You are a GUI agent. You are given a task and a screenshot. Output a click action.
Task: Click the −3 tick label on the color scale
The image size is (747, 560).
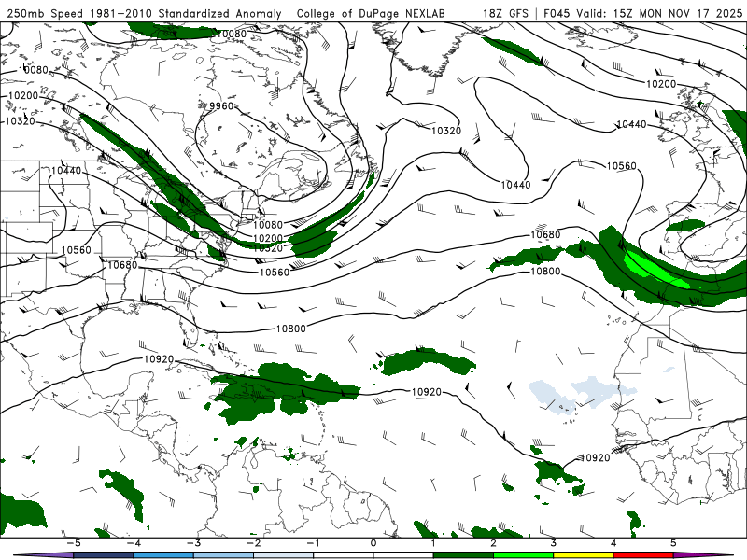pos(193,543)
